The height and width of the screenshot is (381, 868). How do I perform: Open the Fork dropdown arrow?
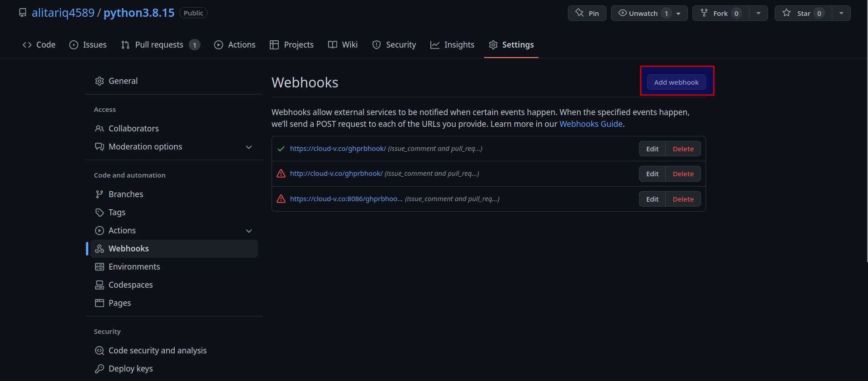click(758, 13)
